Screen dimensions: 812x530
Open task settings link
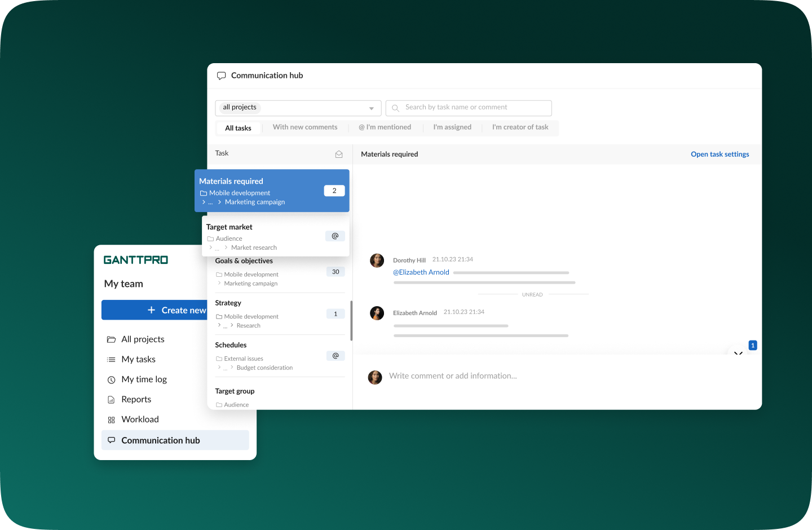(720, 154)
